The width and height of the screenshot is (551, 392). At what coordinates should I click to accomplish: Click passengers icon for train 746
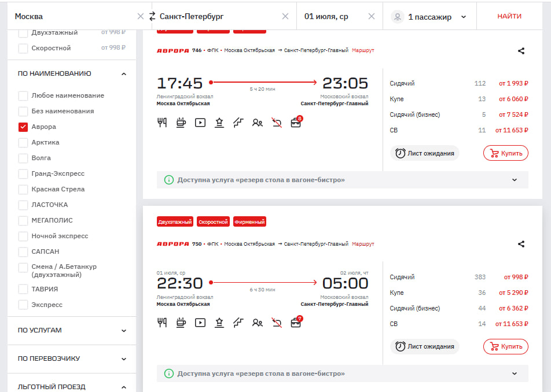pyautogui.click(x=258, y=123)
